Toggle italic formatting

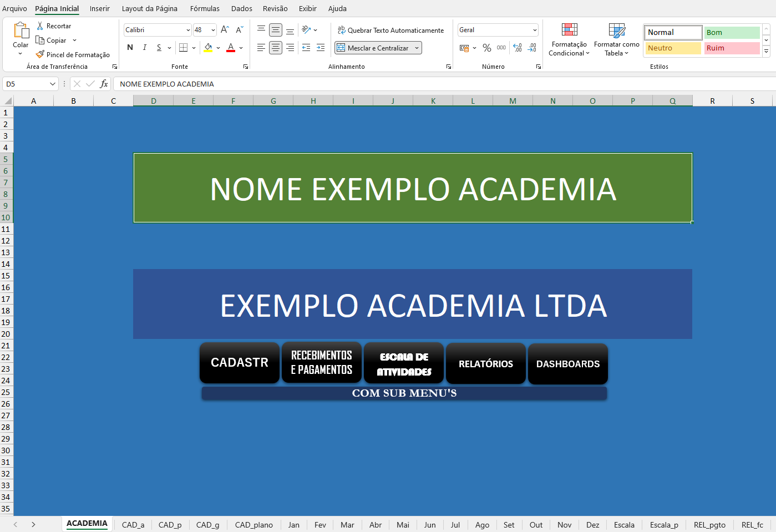pyautogui.click(x=145, y=48)
